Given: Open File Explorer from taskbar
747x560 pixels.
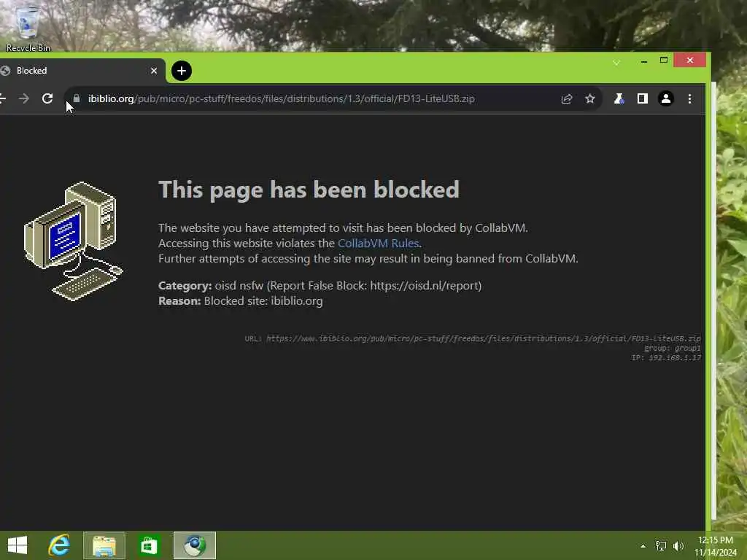Looking at the screenshot, I should [104, 545].
